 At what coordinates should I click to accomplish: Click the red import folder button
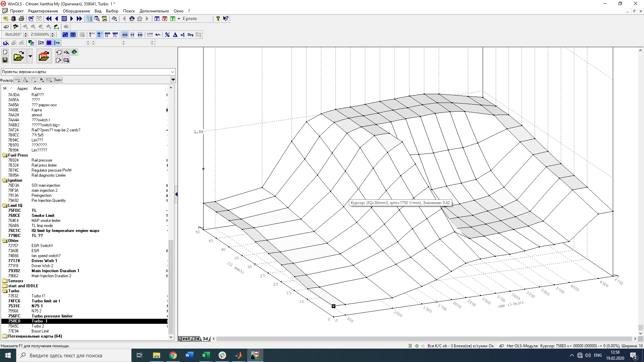(x=44, y=56)
